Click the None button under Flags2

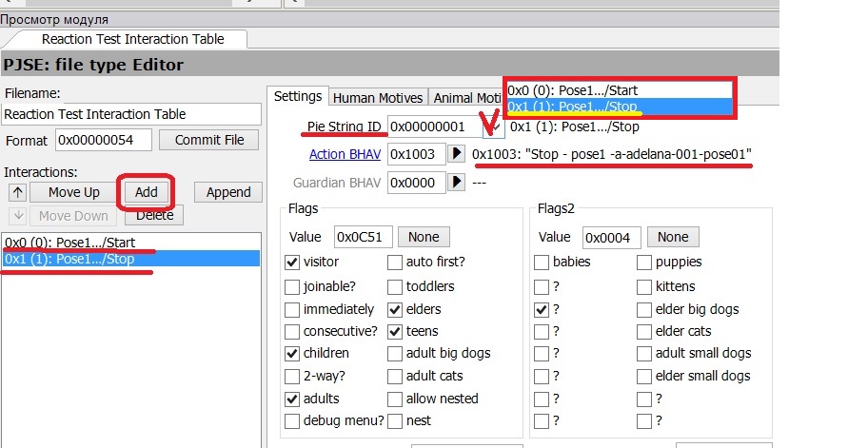coord(673,237)
